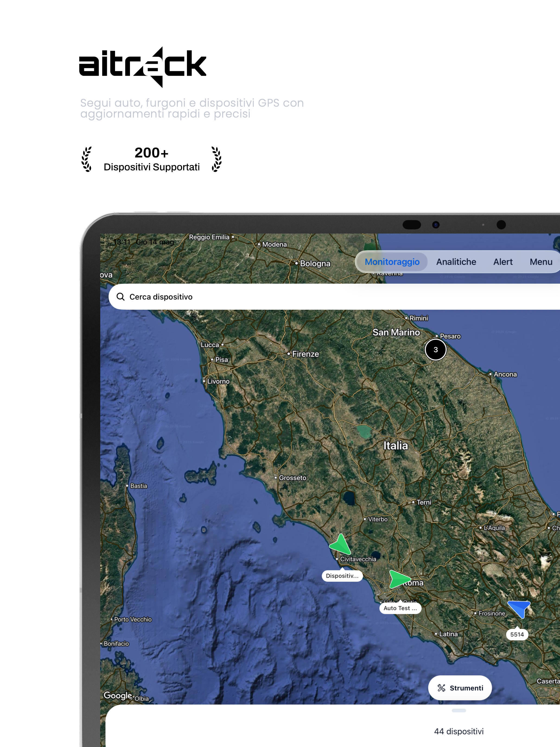Select the green arrow marker at Roma
560x747 pixels.
pos(399,579)
